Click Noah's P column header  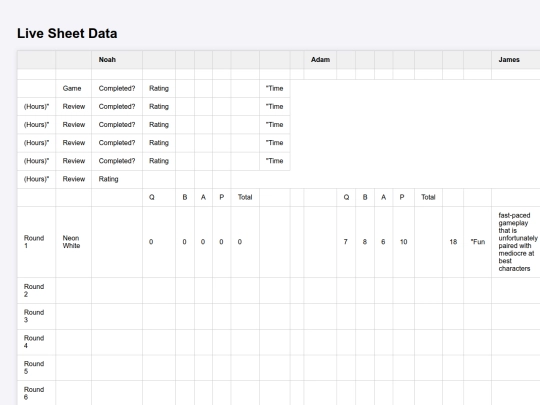pos(222,197)
